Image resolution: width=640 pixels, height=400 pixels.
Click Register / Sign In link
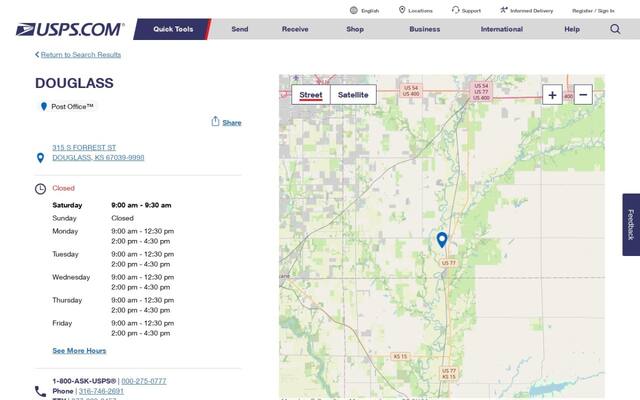tap(593, 11)
